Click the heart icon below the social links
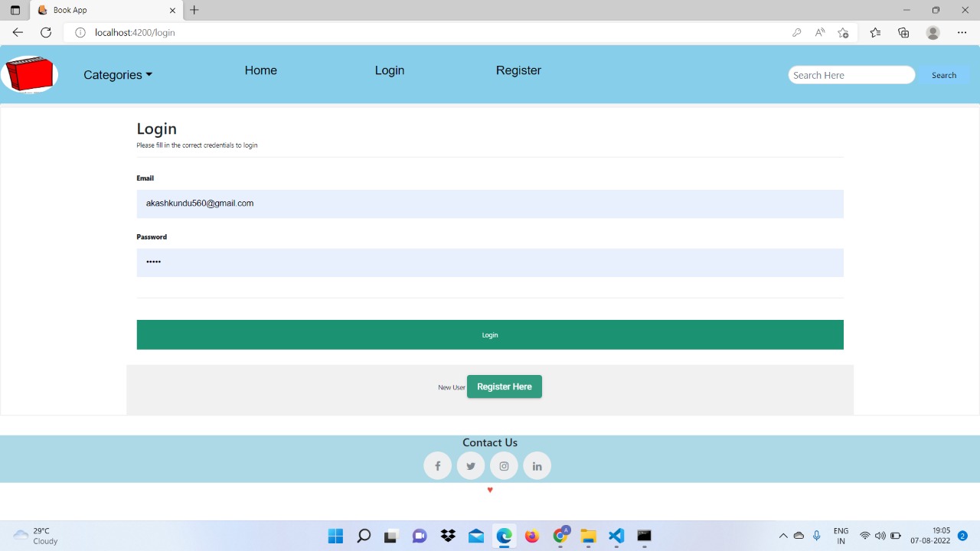This screenshot has height=551, width=980. pos(490,490)
